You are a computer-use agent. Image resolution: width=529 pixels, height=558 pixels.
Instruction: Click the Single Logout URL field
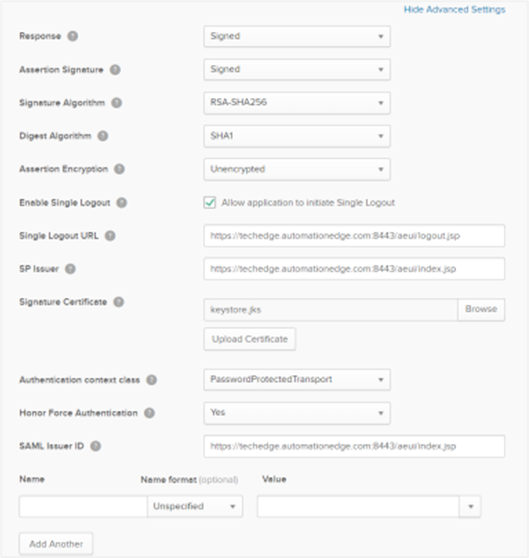pyautogui.click(x=354, y=236)
